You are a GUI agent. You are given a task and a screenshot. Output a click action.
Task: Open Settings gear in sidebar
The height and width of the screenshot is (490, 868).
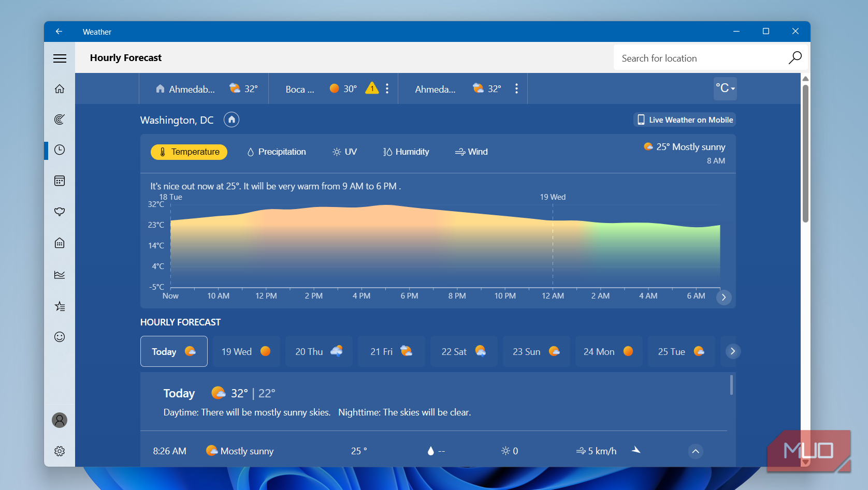click(x=60, y=451)
